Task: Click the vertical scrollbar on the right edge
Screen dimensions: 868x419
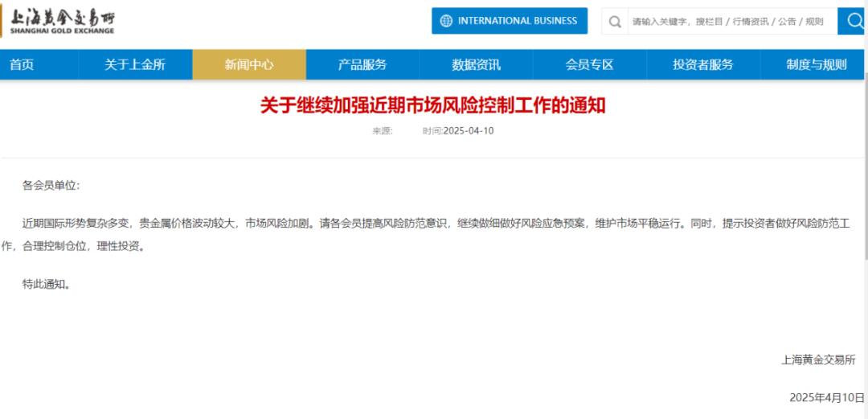Action: pyautogui.click(x=865, y=241)
